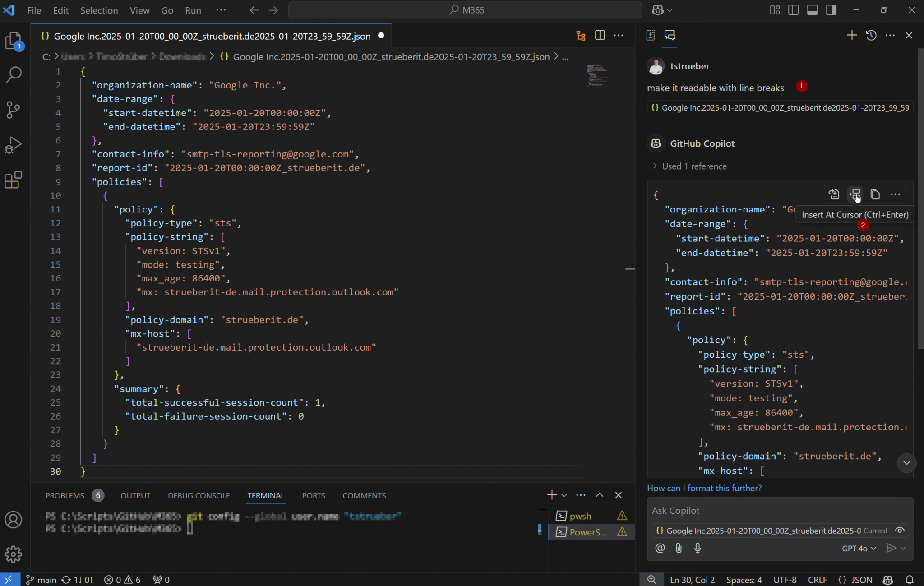Toggle current file context eye icon

click(x=900, y=531)
